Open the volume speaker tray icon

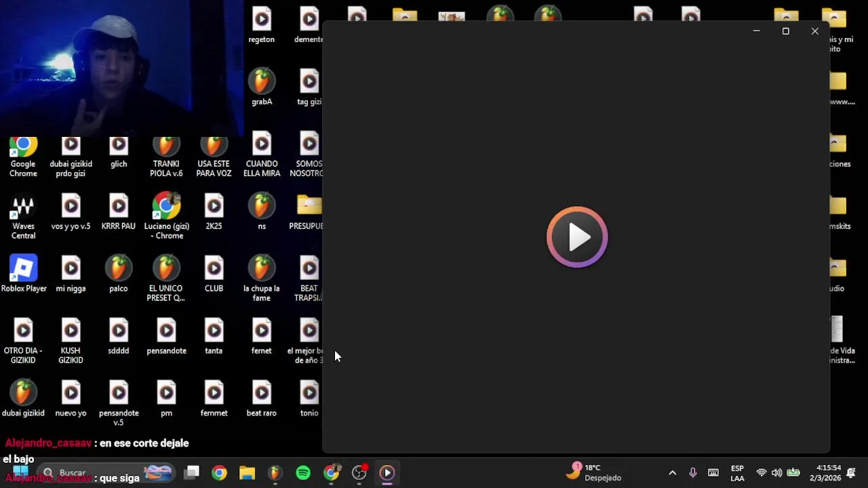(x=776, y=472)
